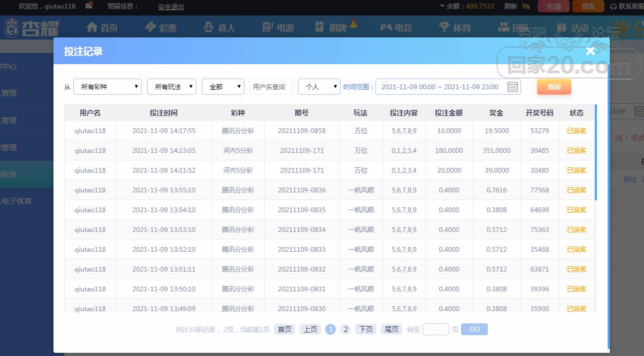Click the blue table scrollbar

point(595,152)
